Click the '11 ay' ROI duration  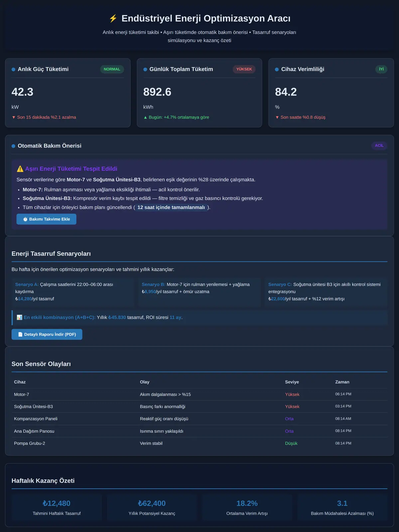(175, 317)
